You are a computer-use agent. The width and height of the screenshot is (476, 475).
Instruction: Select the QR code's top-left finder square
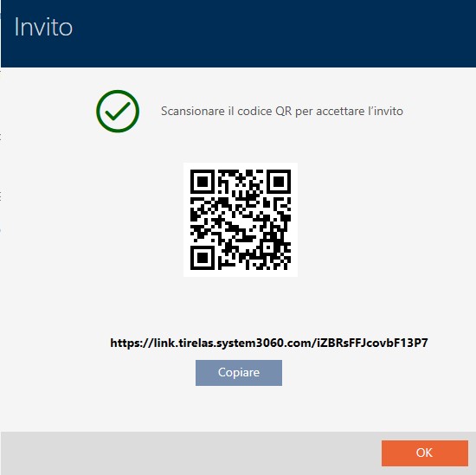[x=203, y=182]
